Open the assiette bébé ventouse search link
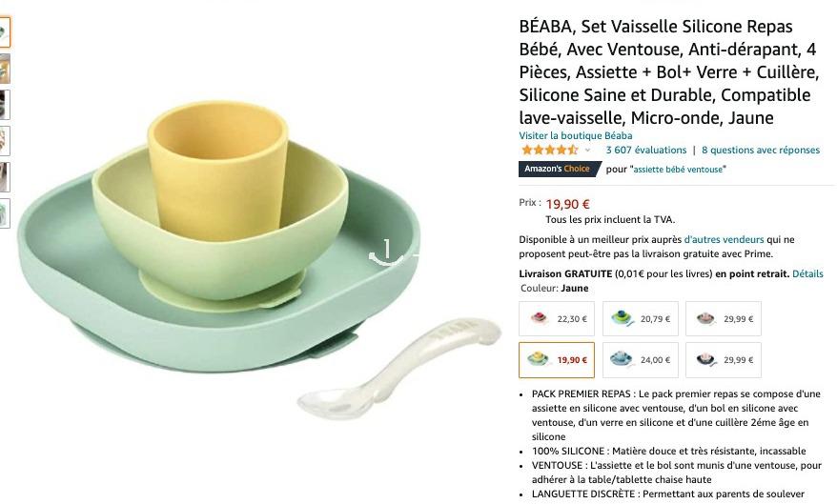Screen dimensions: 837x504 [678, 169]
